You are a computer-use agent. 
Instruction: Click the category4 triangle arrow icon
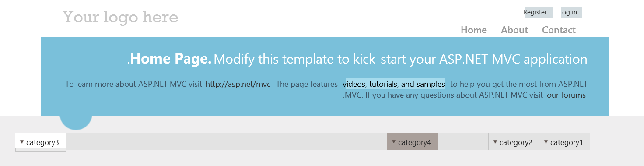point(394,141)
